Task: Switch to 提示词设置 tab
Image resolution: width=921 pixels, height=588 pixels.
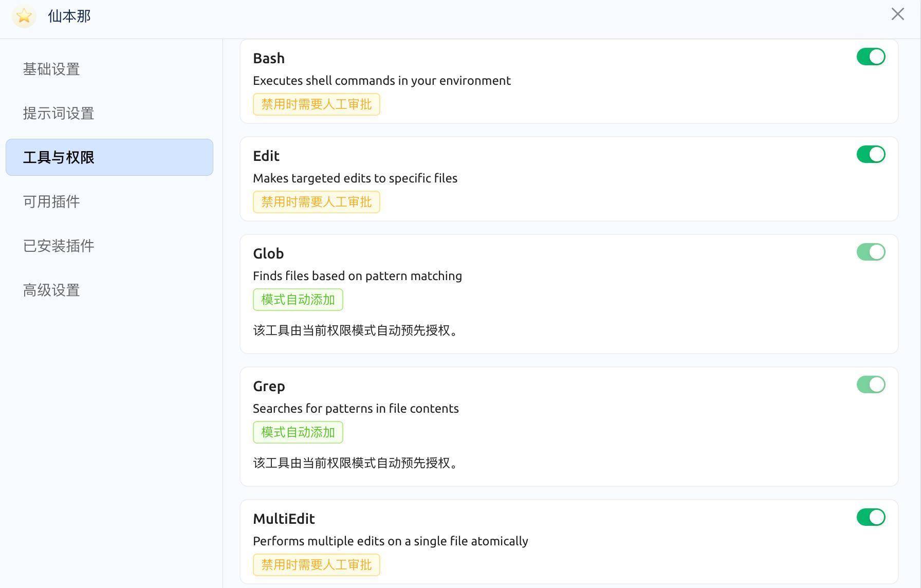Action: (59, 113)
